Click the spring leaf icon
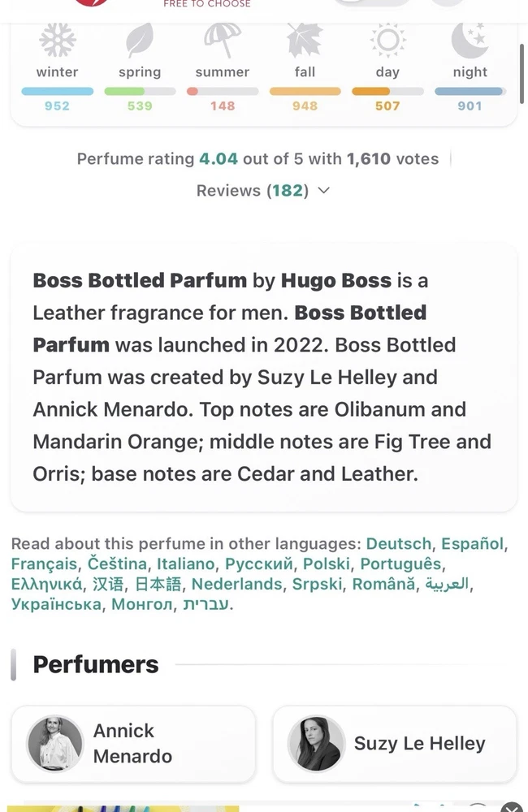Viewport: 528px width, 812px height. coord(140,41)
